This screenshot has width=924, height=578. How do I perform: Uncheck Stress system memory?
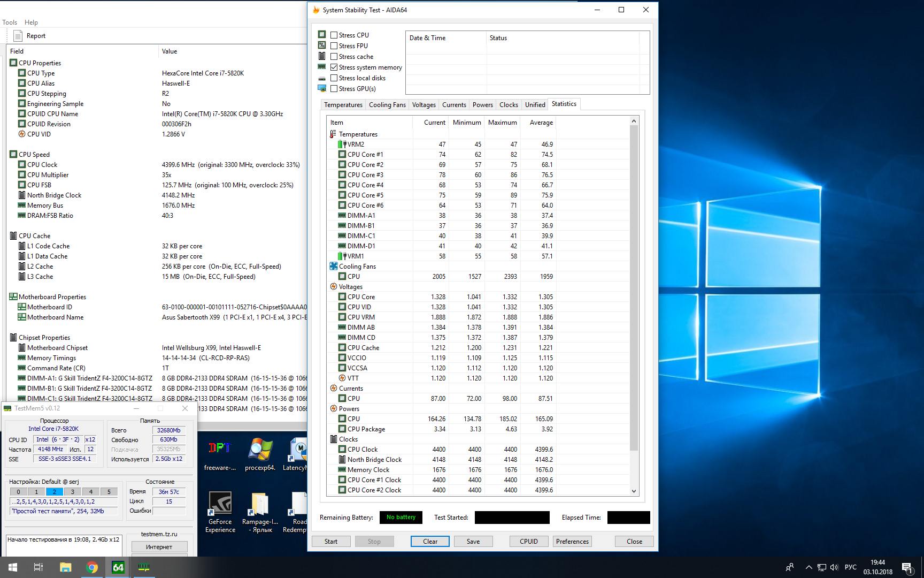click(x=334, y=67)
